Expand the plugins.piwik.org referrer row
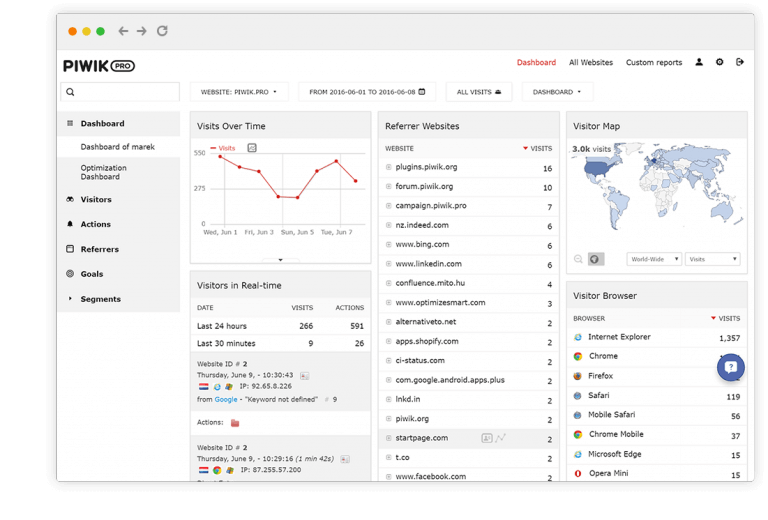 pyautogui.click(x=389, y=167)
